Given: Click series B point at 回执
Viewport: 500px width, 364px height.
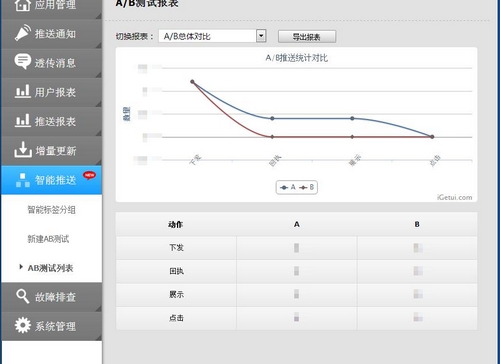Looking at the screenshot, I should [272, 137].
